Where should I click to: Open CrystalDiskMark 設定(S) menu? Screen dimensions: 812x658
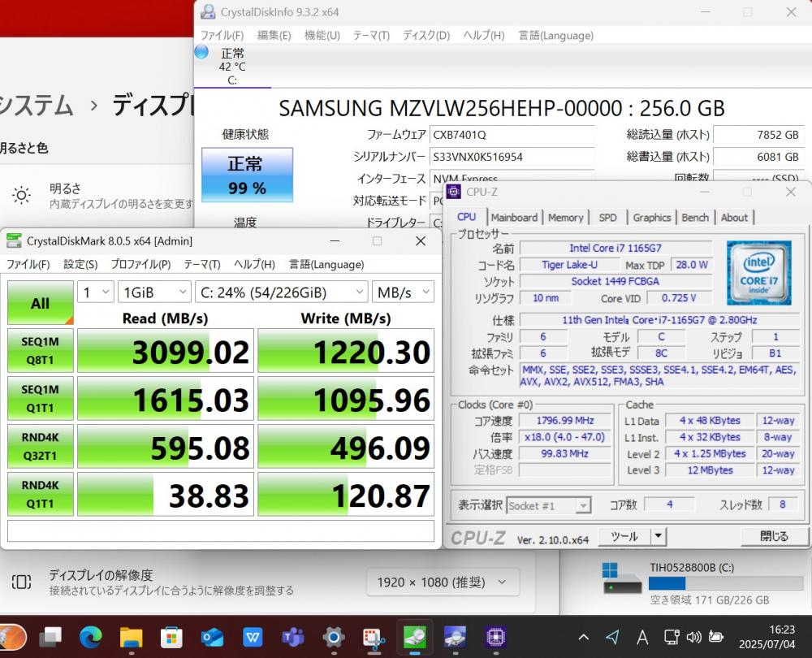80,264
